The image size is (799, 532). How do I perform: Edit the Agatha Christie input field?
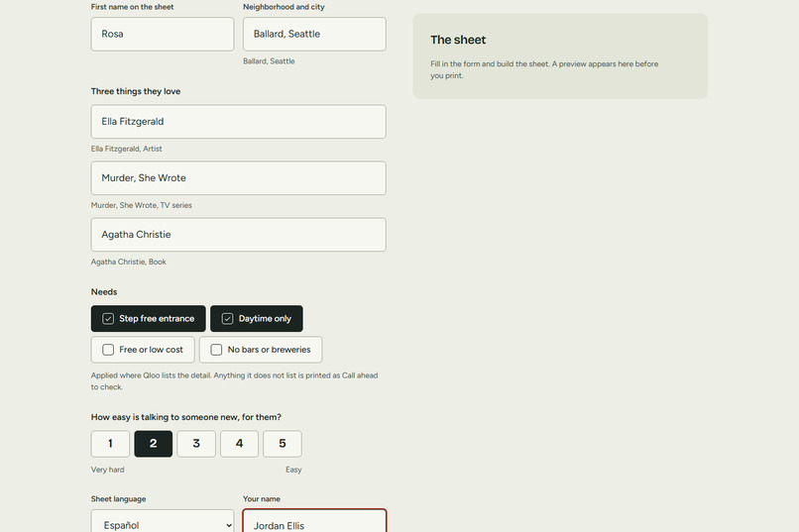click(239, 235)
